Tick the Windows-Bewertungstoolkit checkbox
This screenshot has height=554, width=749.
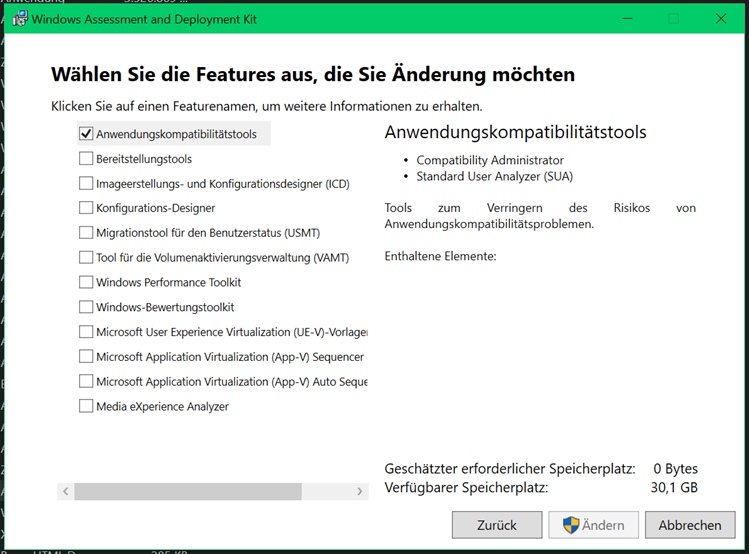point(86,307)
